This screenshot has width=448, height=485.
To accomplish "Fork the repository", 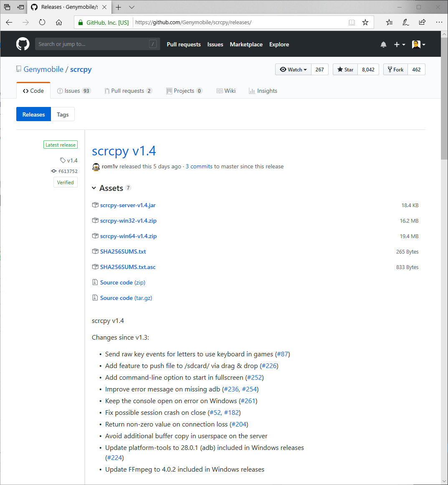I will point(395,70).
